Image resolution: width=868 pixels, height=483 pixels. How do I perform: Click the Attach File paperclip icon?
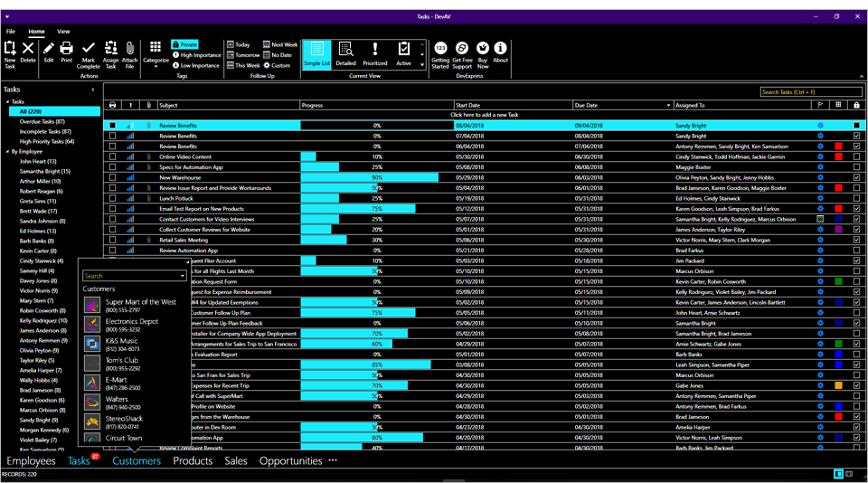130,49
